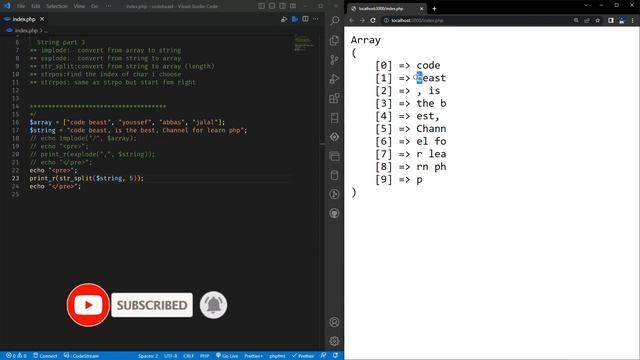Screen dimensions: 640x360
Task: Click the browser address bar URL
Action: pos(417,20)
